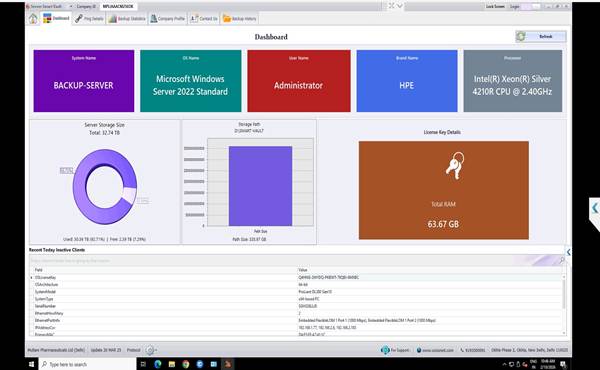Click the Type here to search box

click(x=87, y=364)
